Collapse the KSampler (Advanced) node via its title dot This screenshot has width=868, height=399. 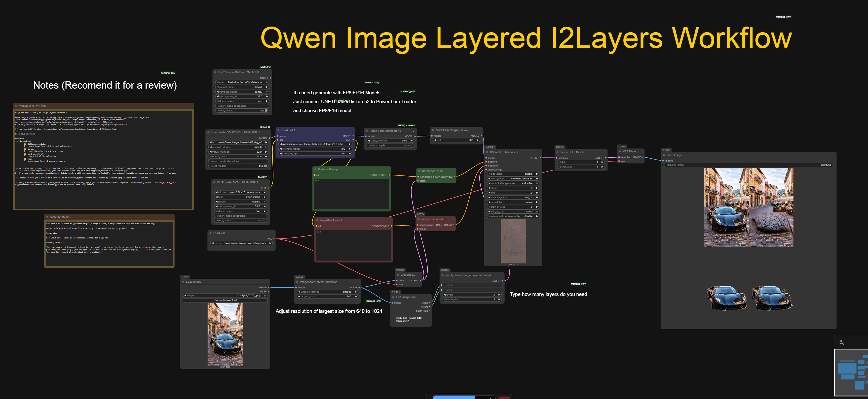point(487,152)
